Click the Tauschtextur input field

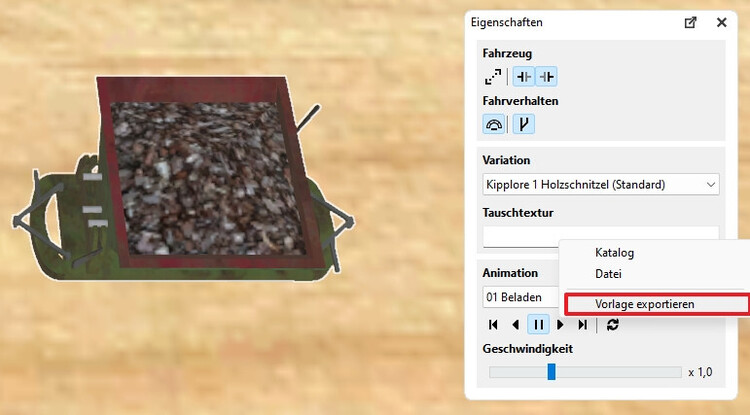tap(601, 237)
